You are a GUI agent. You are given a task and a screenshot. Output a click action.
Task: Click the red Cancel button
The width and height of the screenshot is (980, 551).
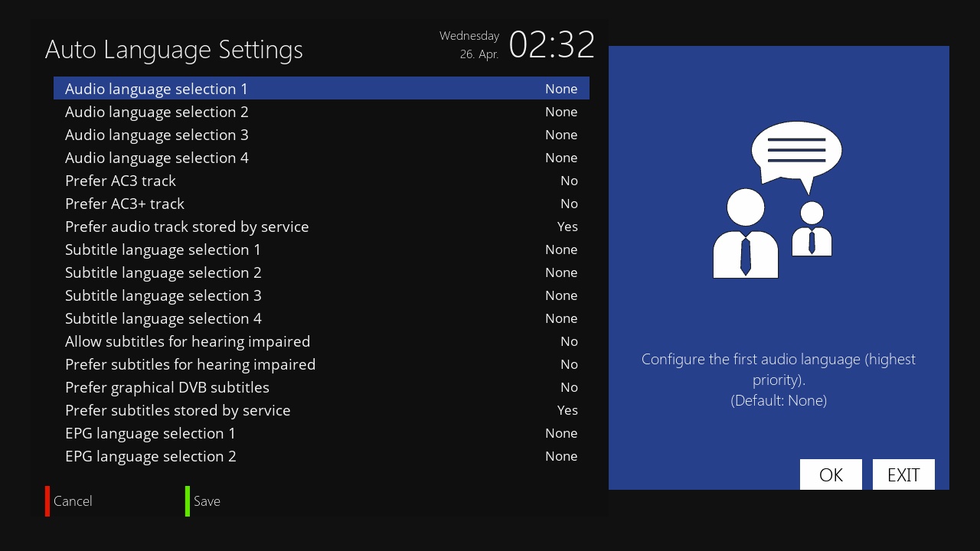pos(69,501)
